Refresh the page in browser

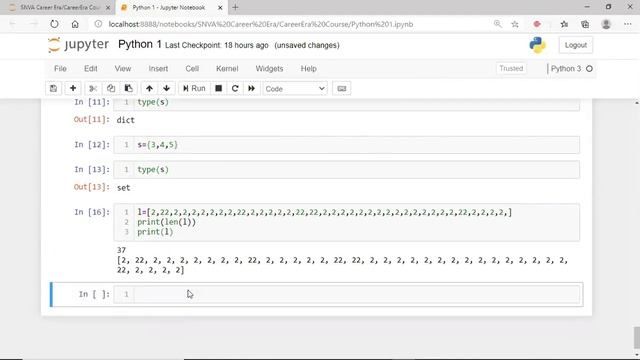(x=54, y=24)
